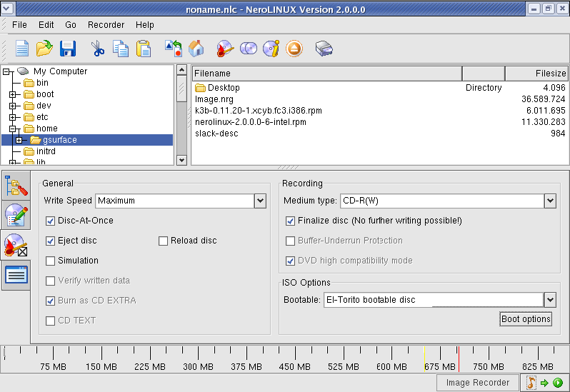Cut selection with the scissors icon
Viewport: 570px width, 392px height.
pyautogui.click(x=97, y=49)
